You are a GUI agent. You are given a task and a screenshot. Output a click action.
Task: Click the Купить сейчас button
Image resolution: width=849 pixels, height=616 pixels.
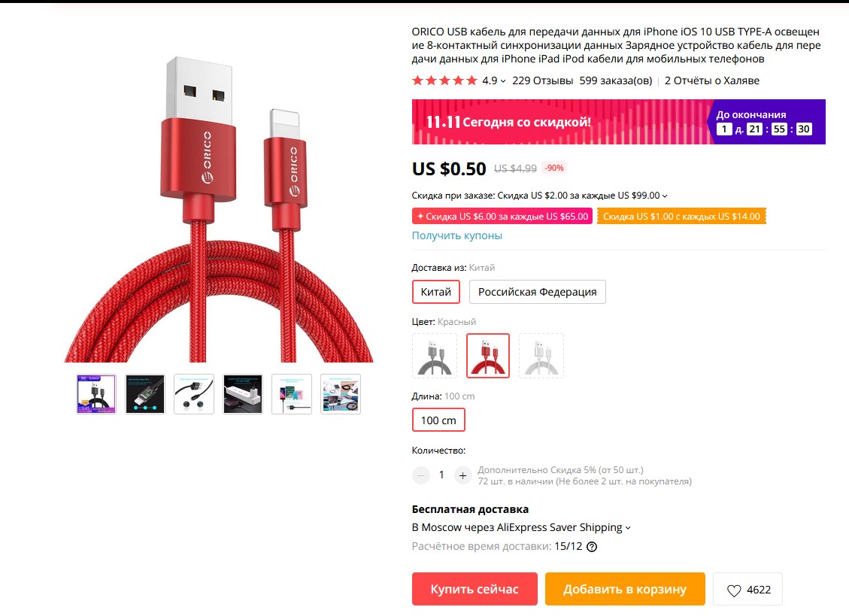tap(475, 589)
